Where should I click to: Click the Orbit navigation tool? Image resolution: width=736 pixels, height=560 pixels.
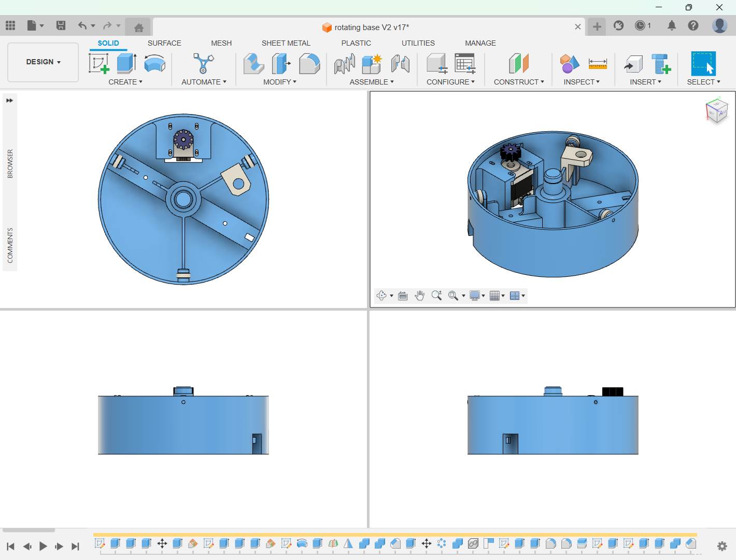(x=381, y=296)
